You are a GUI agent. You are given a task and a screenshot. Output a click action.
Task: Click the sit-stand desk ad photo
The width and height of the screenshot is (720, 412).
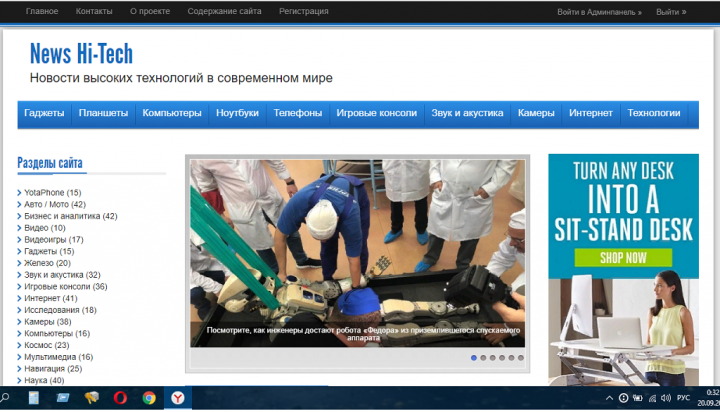[x=623, y=332]
